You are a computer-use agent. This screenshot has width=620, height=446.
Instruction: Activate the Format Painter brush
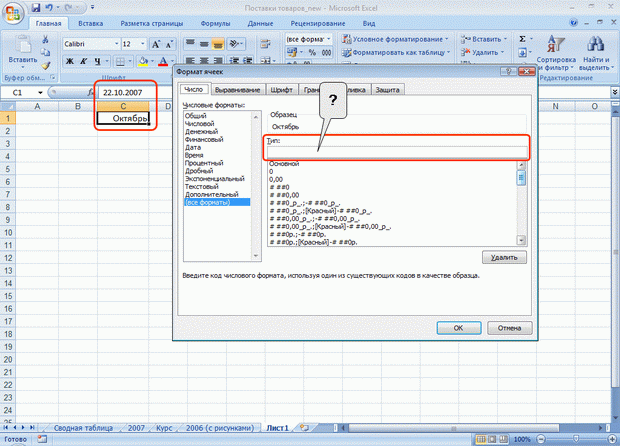tap(45, 66)
